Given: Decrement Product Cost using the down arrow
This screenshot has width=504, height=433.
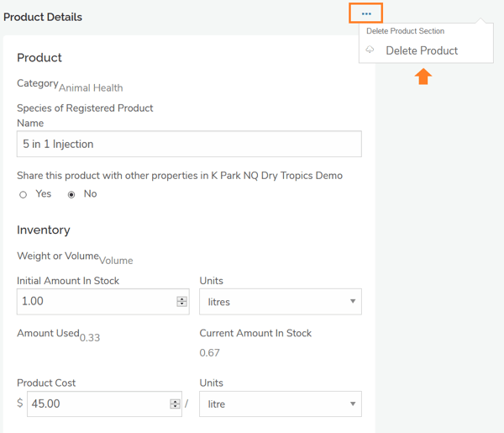Looking at the screenshot, I should coord(175,407).
